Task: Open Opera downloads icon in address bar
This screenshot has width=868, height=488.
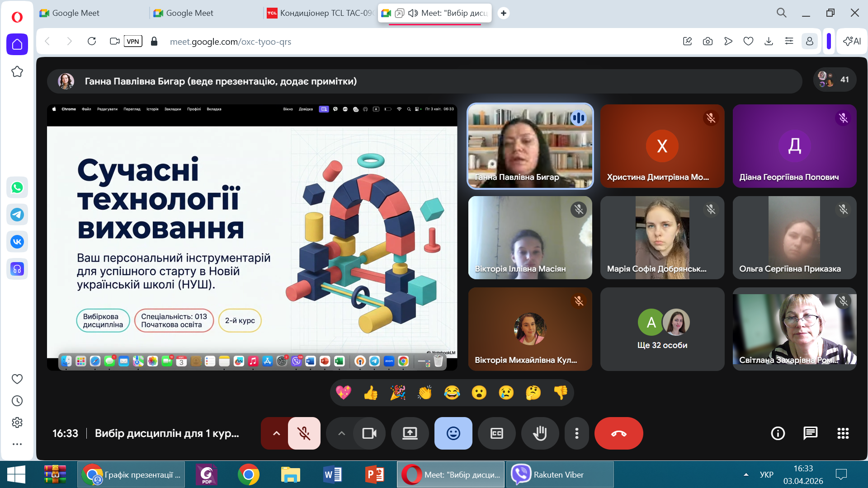Action: click(769, 41)
